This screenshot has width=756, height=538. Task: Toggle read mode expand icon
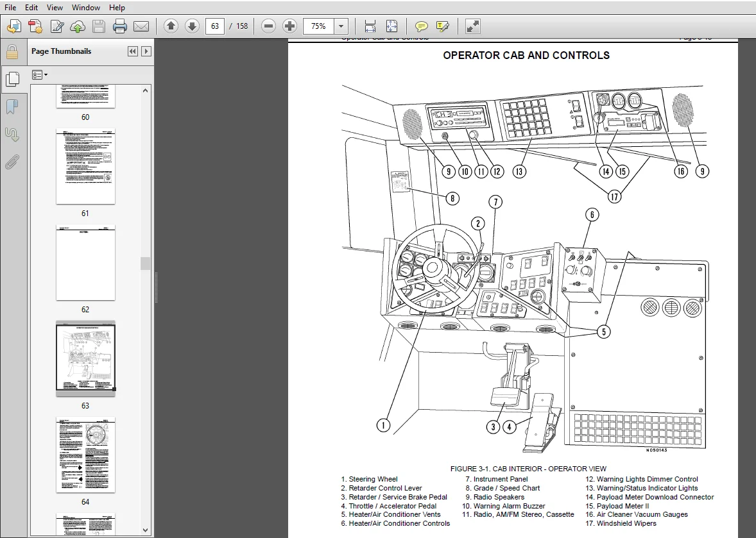(472, 26)
